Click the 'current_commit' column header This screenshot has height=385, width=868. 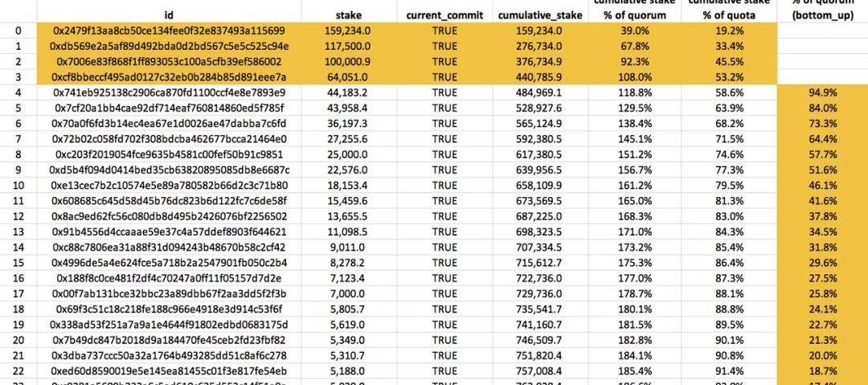[444, 15]
